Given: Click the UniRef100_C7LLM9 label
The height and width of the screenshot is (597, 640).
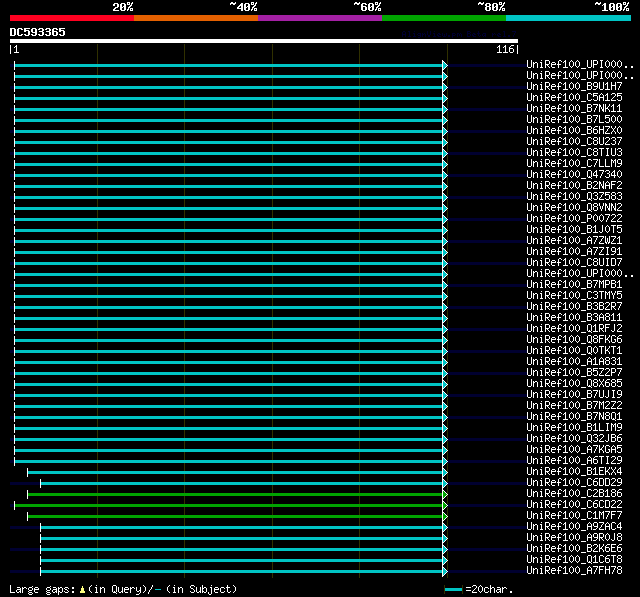Looking at the screenshot, I should point(574,164).
